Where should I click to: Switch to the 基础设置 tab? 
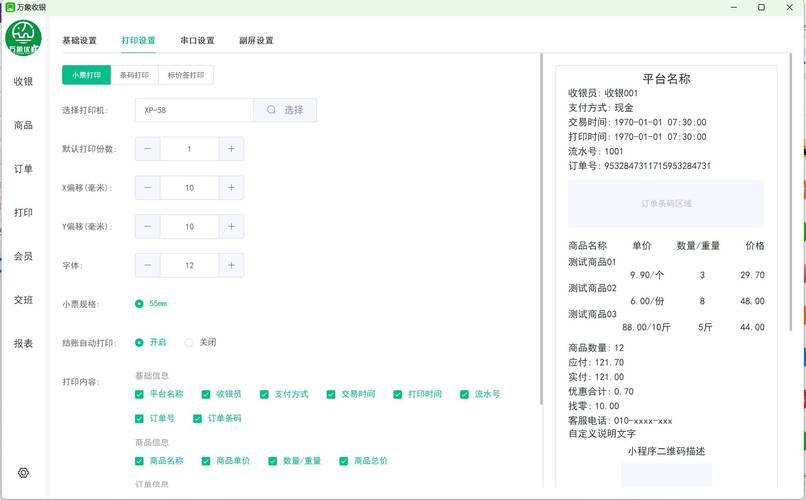[x=79, y=41]
